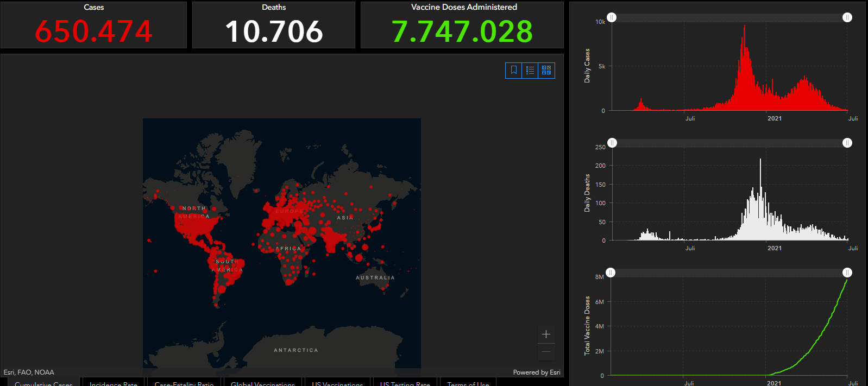The height and width of the screenshot is (386, 868).
Task: Switch to the Cumulative Cases tab
Action: coord(43,382)
